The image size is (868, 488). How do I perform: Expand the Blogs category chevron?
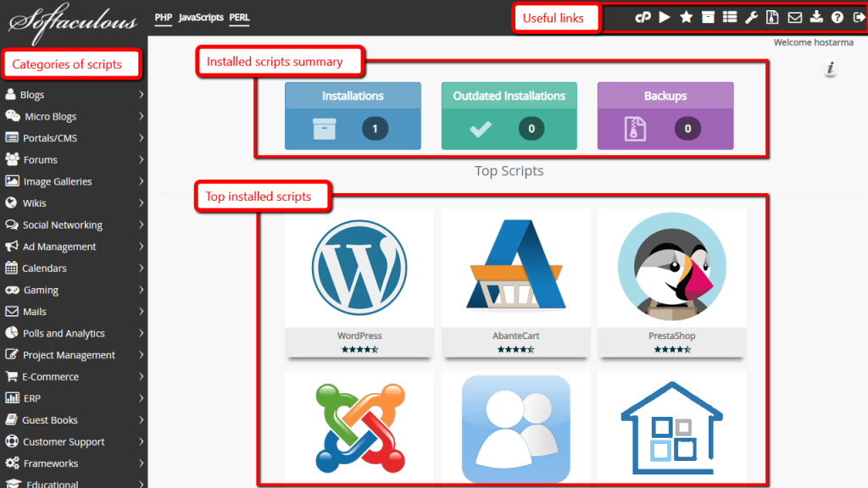coord(142,95)
